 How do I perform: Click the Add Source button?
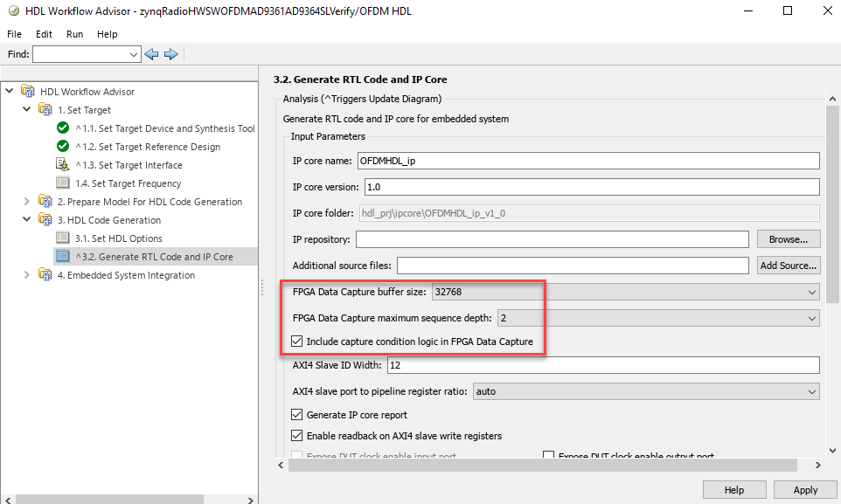pyautogui.click(x=788, y=266)
